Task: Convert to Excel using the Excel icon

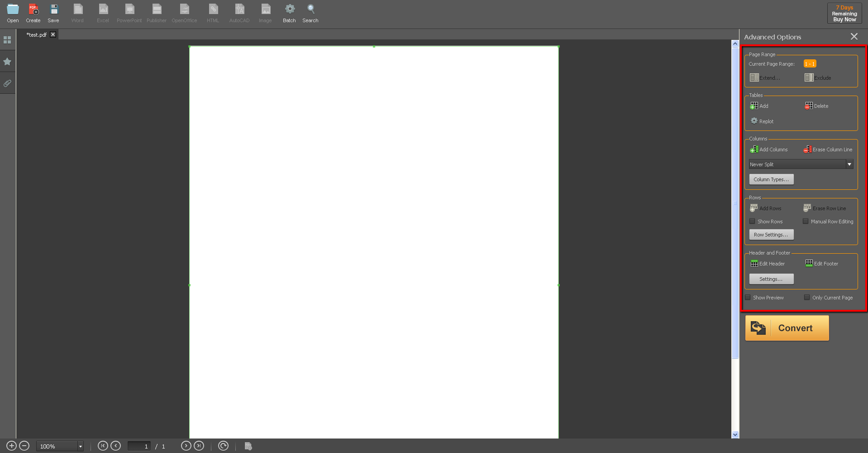Action: coord(103,13)
